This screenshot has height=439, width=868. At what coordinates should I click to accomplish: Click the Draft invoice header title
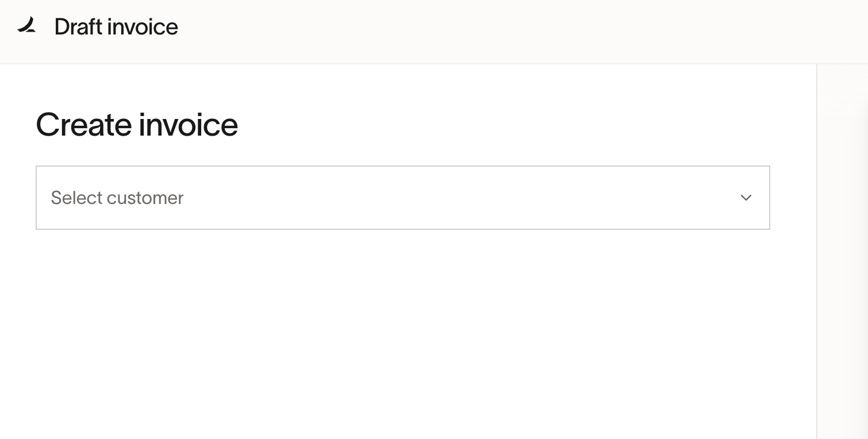pyautogui.click(x=116, y=27)
